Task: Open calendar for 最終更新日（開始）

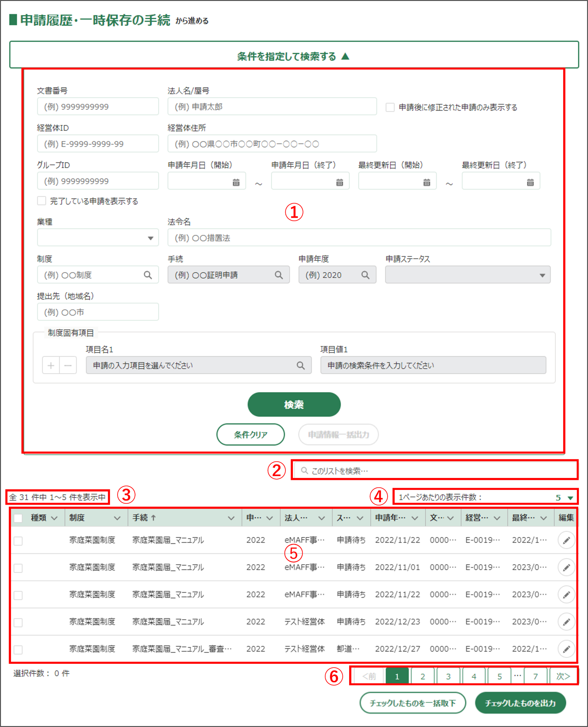Action: (427, 182)
